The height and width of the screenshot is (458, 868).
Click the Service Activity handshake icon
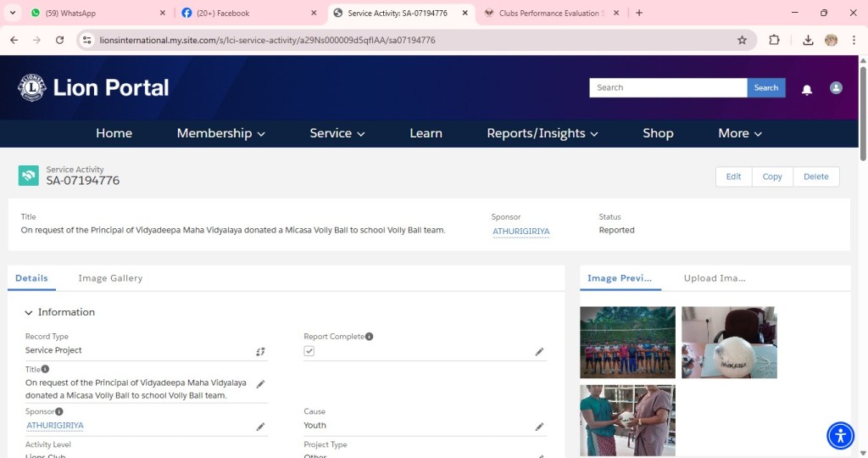coord(28,176)
